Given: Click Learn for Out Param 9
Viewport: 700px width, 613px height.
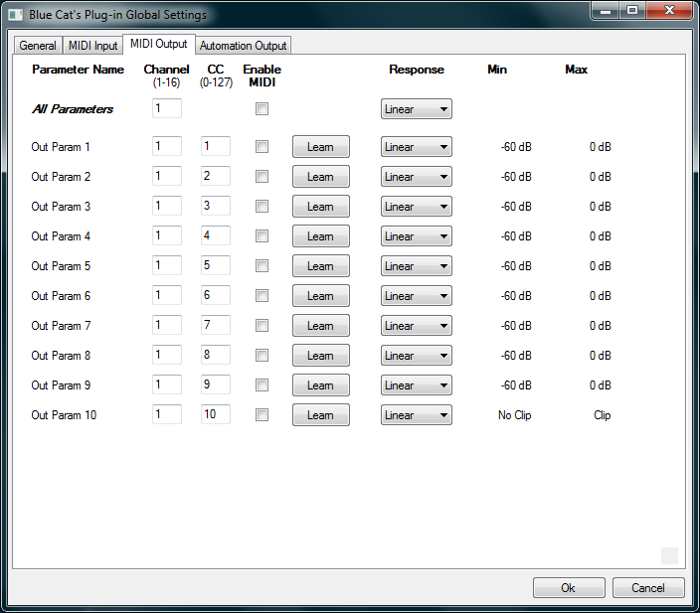Looking at the screenshot, I should click(321, 385).
